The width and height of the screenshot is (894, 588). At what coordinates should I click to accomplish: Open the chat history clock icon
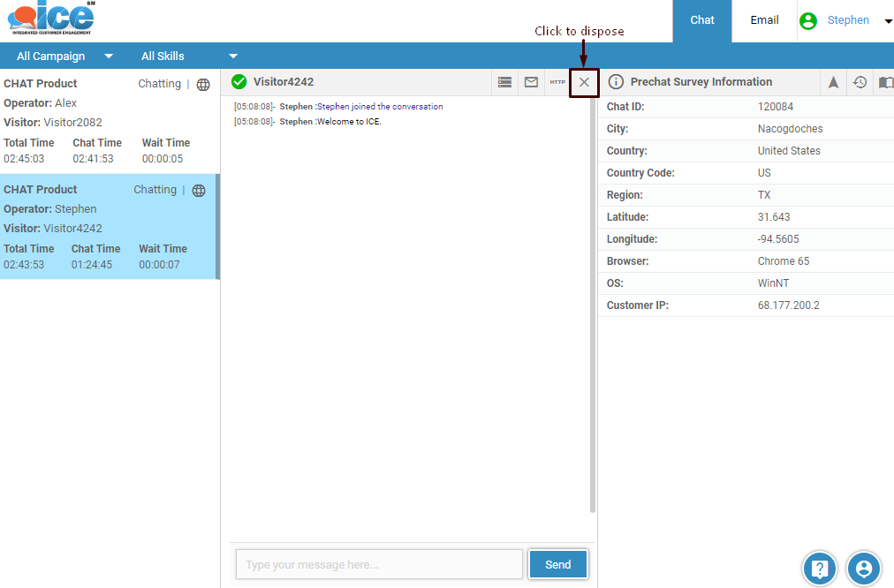(x=860, y=82)
